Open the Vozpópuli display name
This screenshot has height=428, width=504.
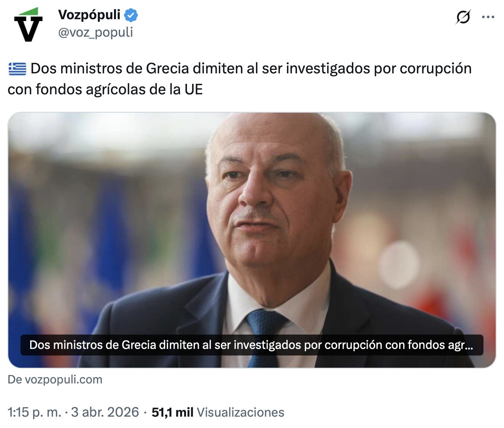click(89, 15)
